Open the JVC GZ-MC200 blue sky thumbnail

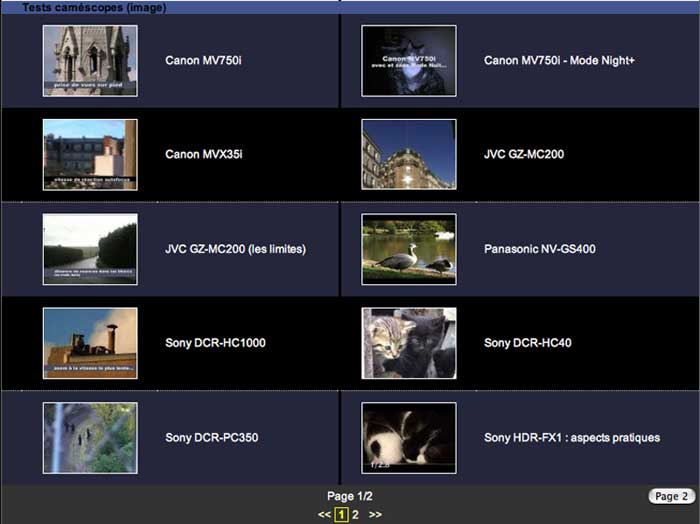click(409, 154)
